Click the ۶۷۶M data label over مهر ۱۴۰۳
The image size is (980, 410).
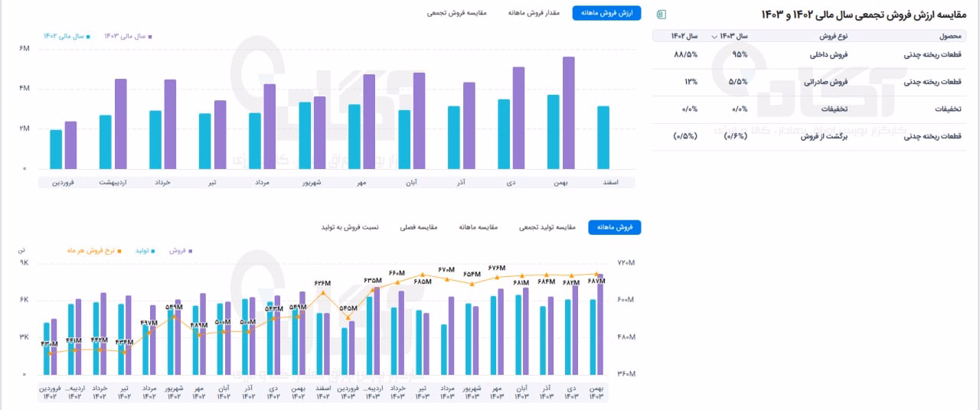pyautogui.click(x=497, y=268)
